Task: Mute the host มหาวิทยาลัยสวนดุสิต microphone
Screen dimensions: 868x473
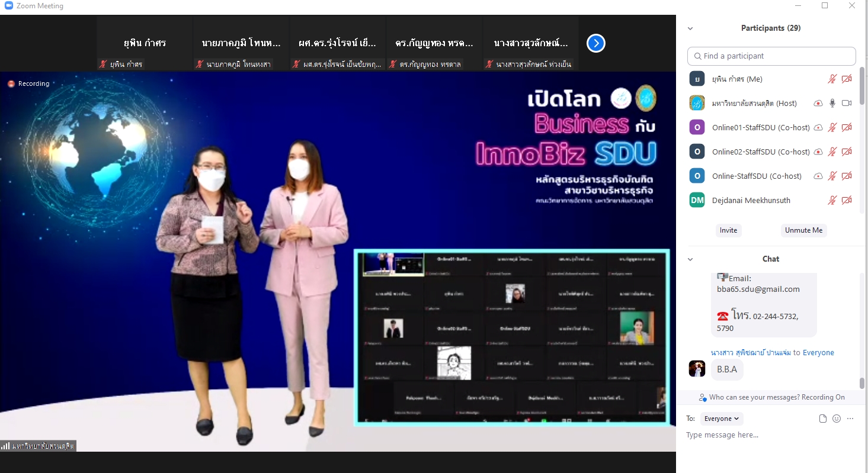Action: (x=832, y=102)
